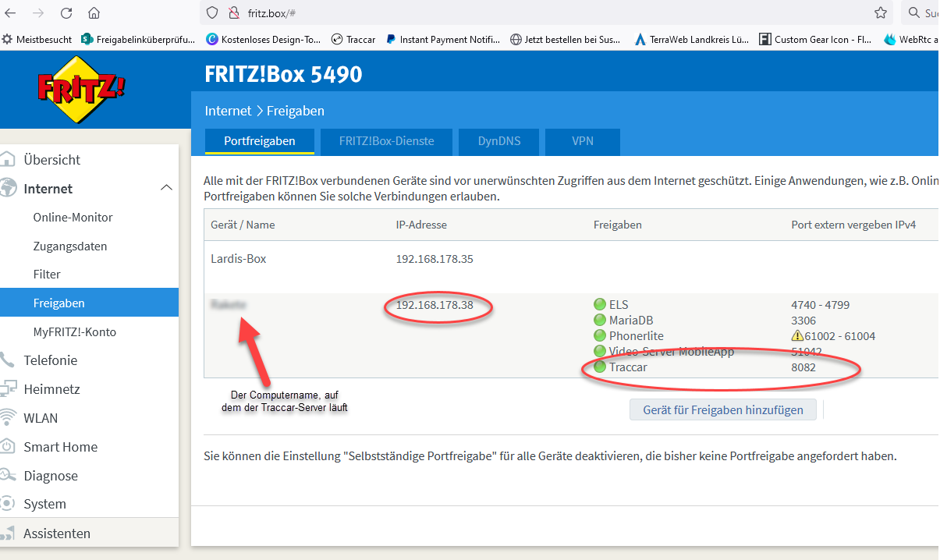Click the warning icon beside Phonerlite ports
The width and height of the screenshot is (940, 560).
point(797,336)
